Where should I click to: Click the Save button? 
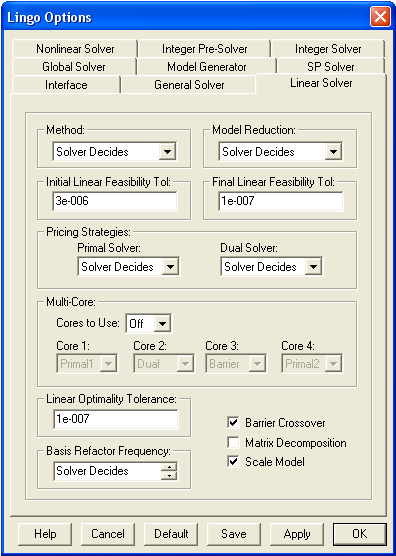coord(234,534)
